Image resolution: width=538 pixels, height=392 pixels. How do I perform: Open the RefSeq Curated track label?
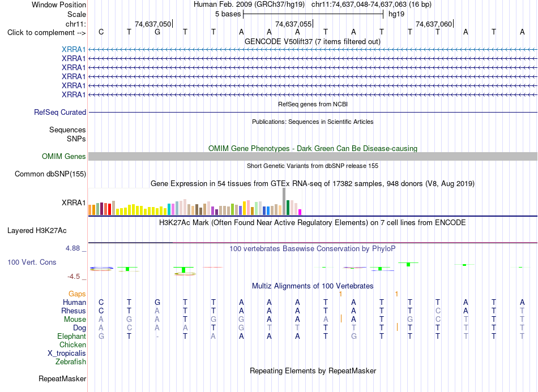click(x=59, y=112)
